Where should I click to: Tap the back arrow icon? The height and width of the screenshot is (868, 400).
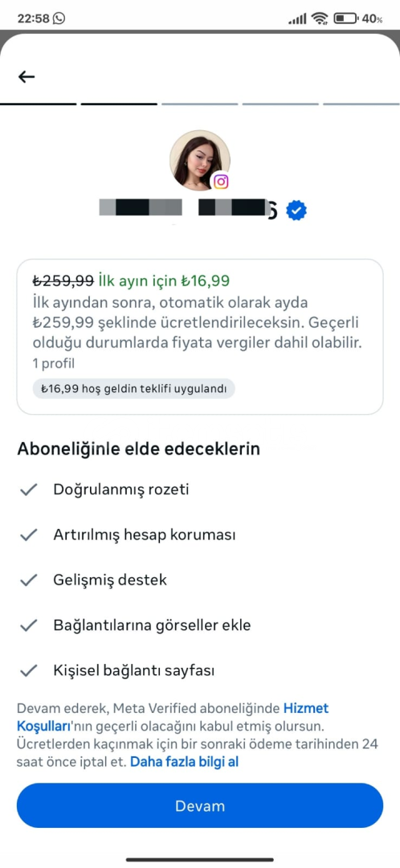coord(27,77)
